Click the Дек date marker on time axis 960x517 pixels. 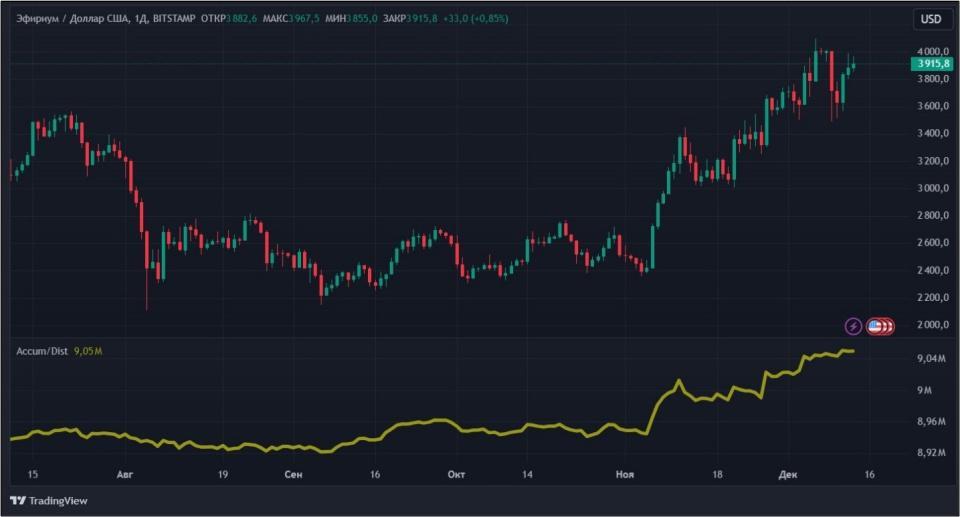pos(788,474)
